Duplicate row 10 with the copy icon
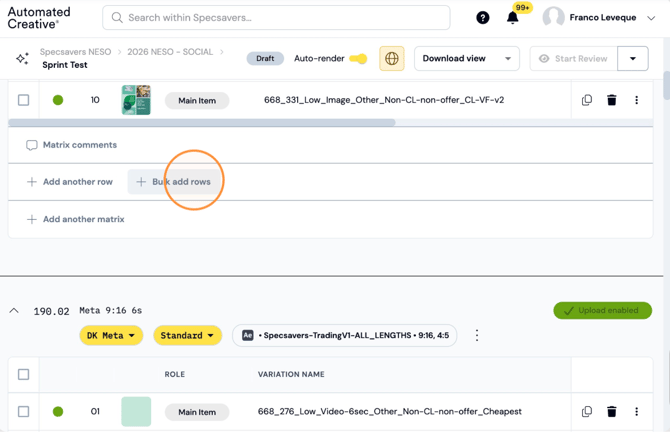Viewport: 670px width, 434px height. pyautogui.click(x=587, y=100)
